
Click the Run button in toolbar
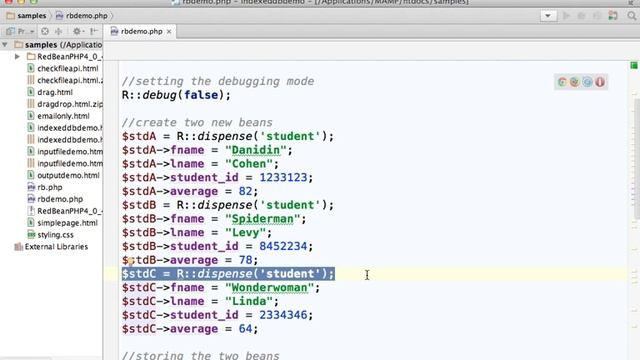click(x=566, y=16)
